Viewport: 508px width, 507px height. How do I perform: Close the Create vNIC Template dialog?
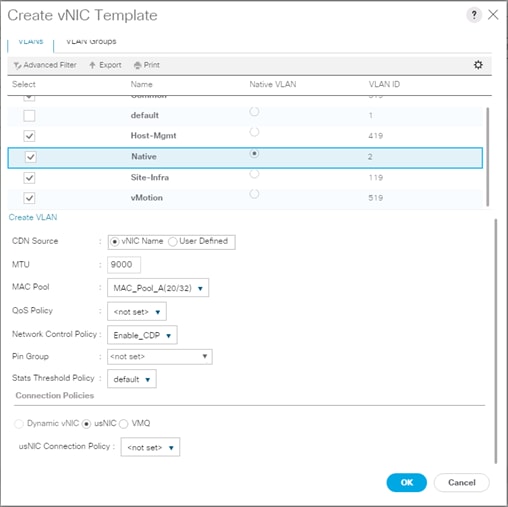(x=493, y=15)
